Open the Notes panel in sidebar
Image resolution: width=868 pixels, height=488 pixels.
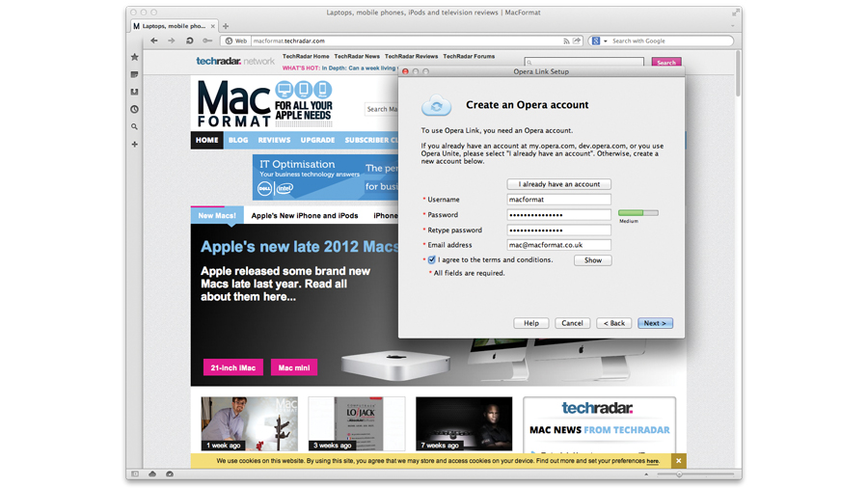point(134,74)
